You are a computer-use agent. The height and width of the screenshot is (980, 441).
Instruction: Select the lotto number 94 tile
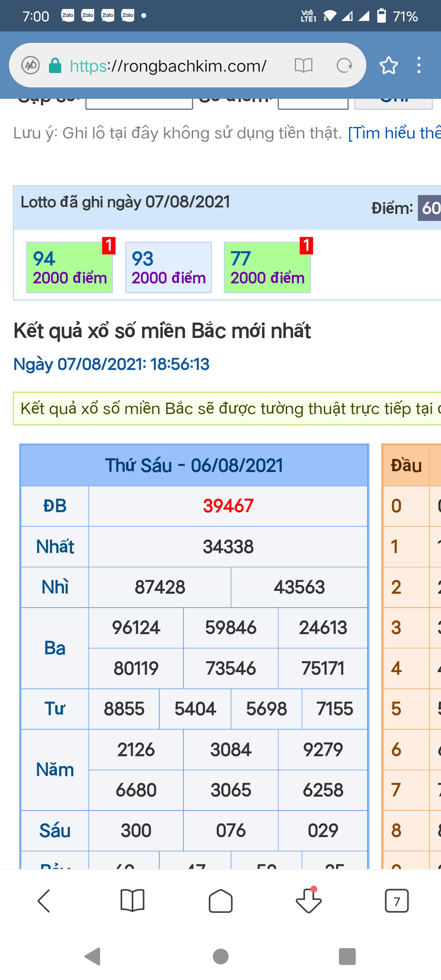click(x=69, y=267)
